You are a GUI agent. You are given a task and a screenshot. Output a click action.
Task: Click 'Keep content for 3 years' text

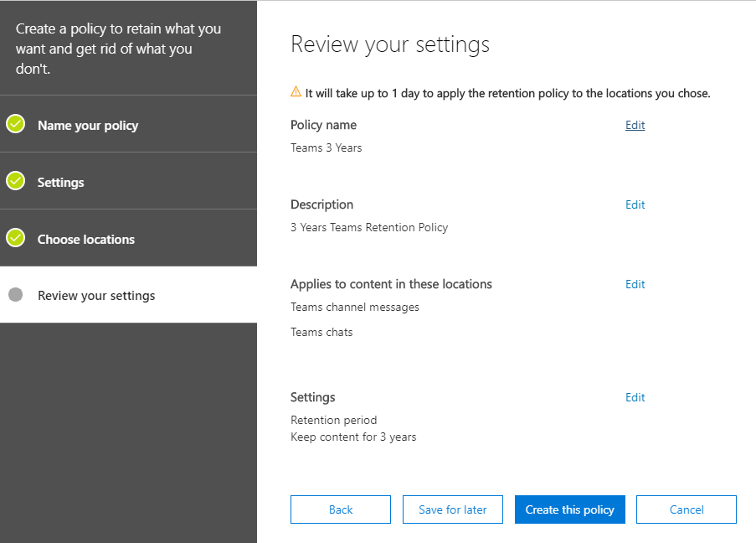pos(353,437)
